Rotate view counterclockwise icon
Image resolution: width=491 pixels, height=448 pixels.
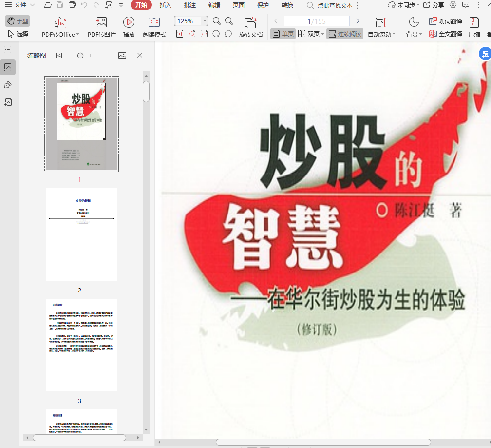click(228, 34)
